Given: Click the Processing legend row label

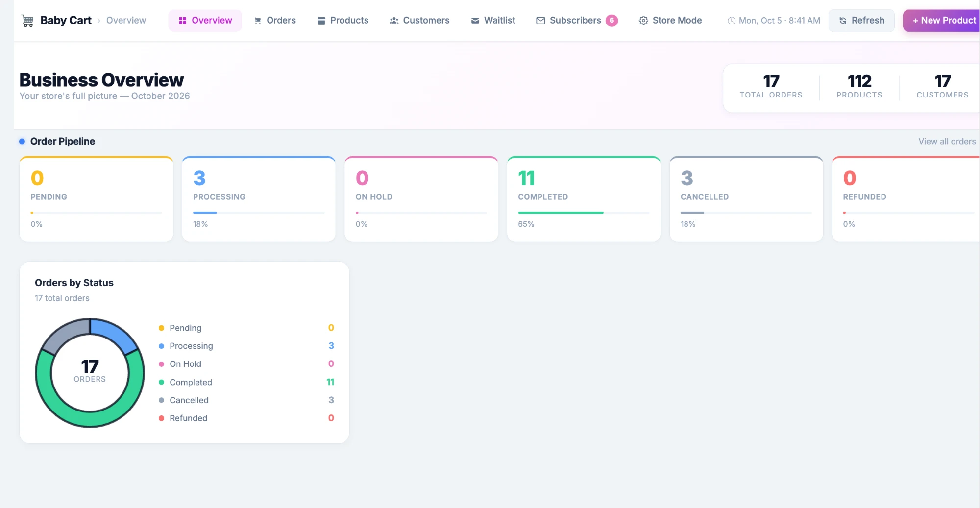Looking at the screenshot, I should click(x=191, y=346).
